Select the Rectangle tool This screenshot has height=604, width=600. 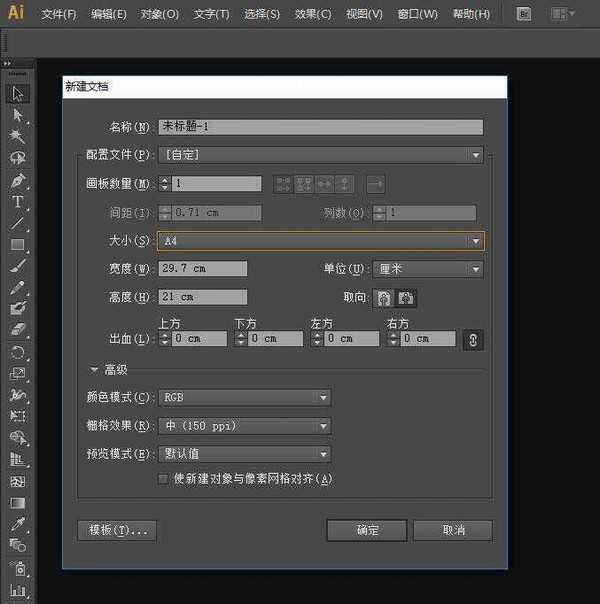(17, 244)
